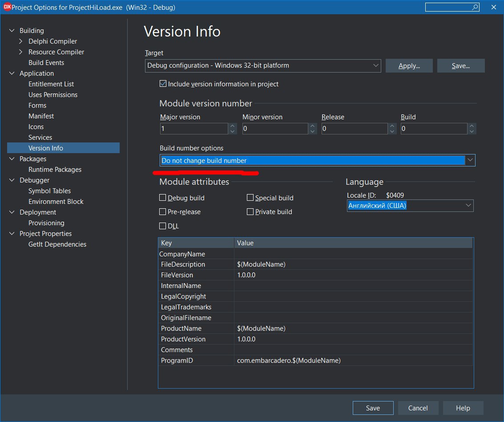Check the Pre-release attribute
This screenshot has width=504, height=422.
(x=163, y=211)
